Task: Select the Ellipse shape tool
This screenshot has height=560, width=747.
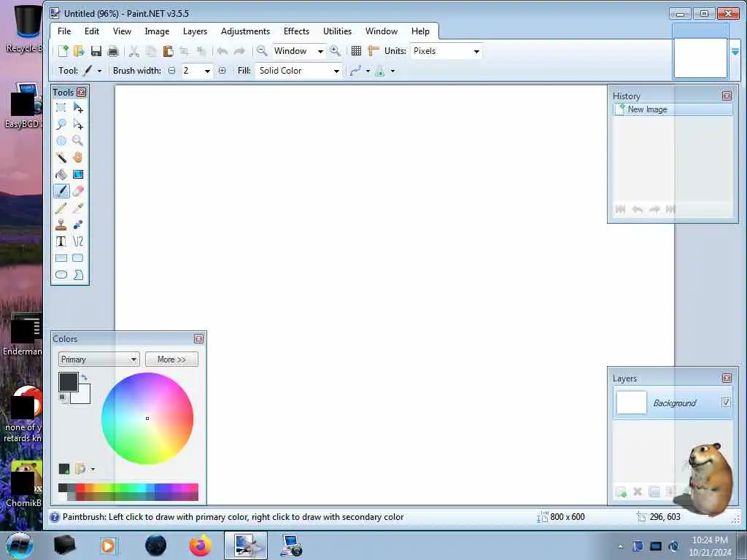Action: tap(61, 275)
